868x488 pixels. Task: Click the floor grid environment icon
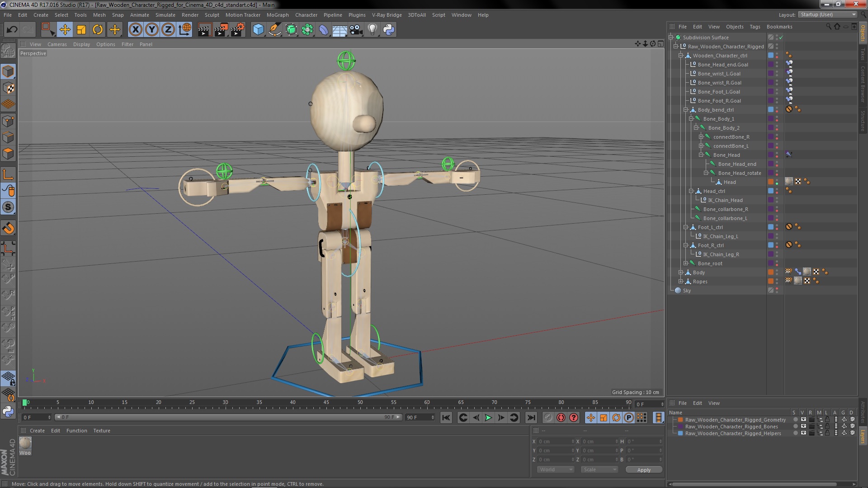point(340,30)
